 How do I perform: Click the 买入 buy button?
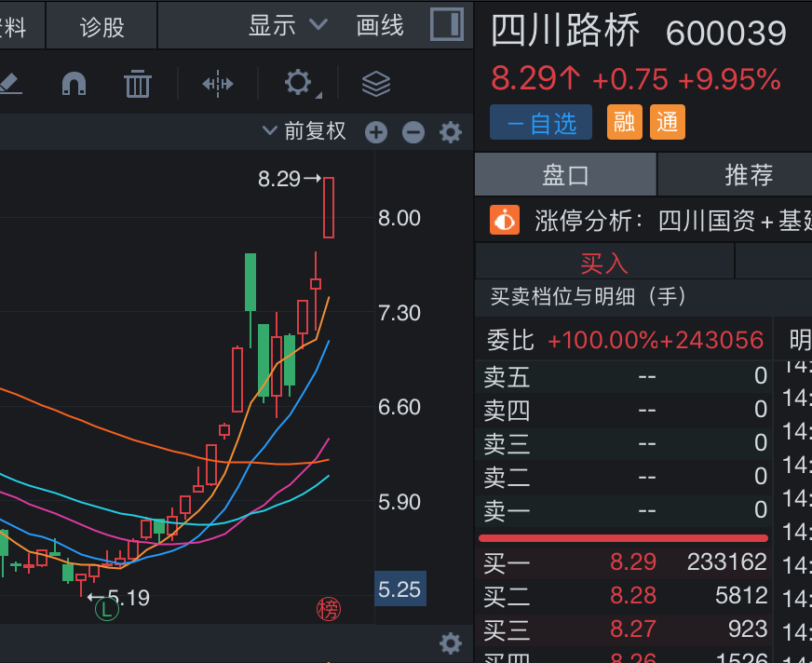pyautogui.click(x=604, y=263)
